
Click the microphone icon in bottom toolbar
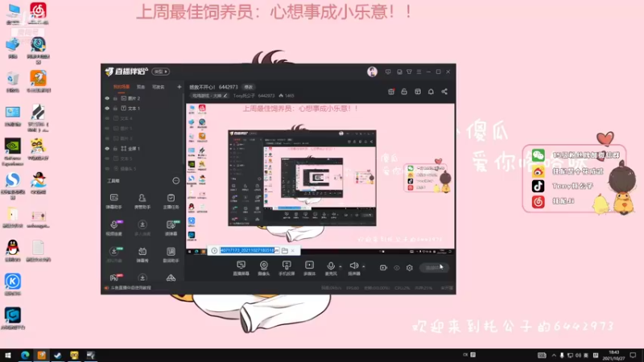pyautogui.click(x=331, y=266)
